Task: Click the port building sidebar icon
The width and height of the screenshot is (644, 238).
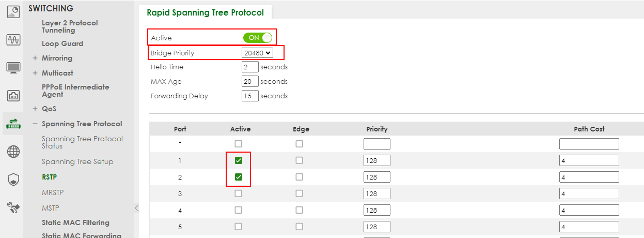Action: [x=13, y=95]
